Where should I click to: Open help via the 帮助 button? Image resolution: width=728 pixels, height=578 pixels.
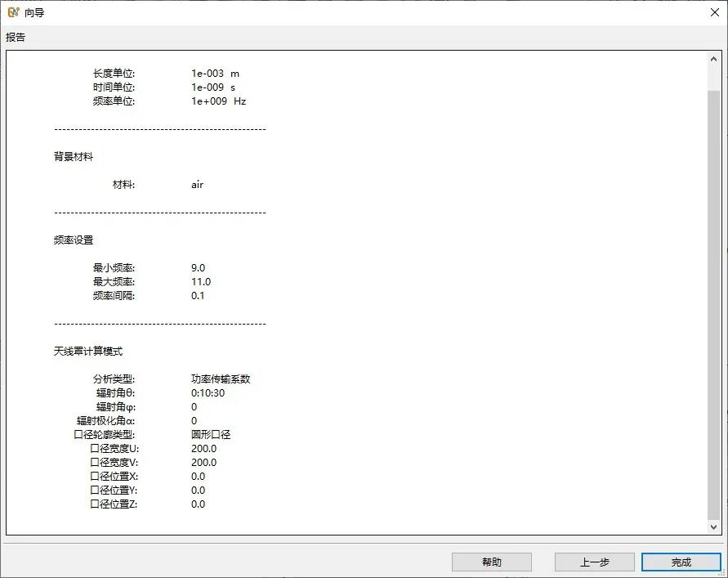(x=491, y=562)
